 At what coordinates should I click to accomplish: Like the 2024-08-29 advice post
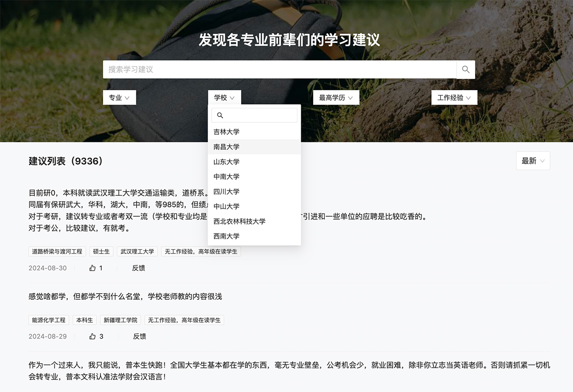point(93,336)
